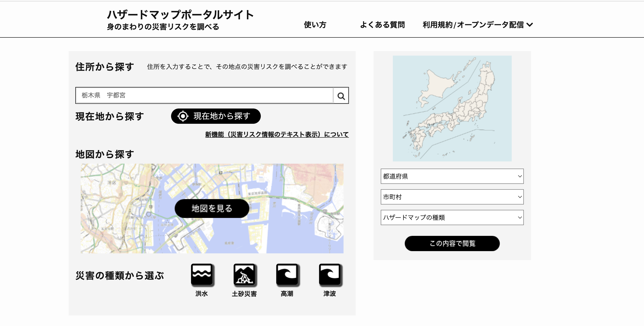
Task: Click the Japan map image
Action: point(452,108)
